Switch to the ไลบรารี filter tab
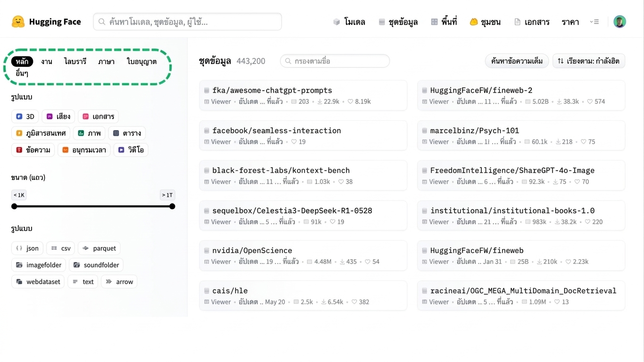 point(75,61)
